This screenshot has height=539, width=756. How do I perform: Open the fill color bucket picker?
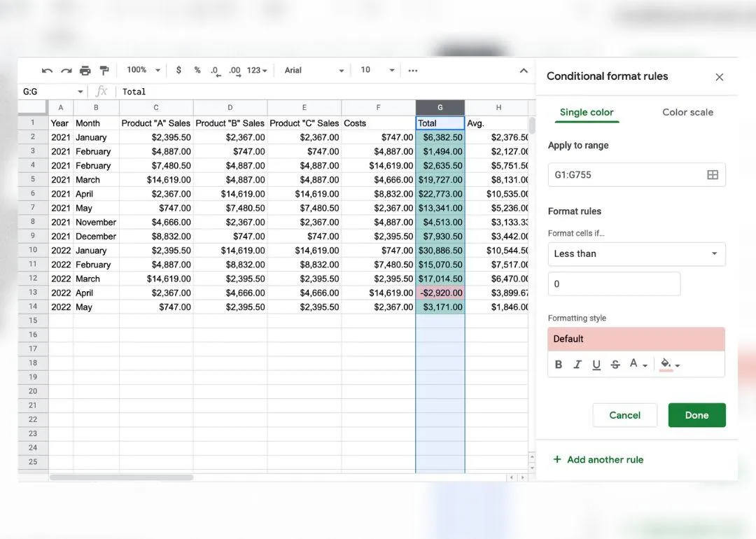[x=669, y=365]
